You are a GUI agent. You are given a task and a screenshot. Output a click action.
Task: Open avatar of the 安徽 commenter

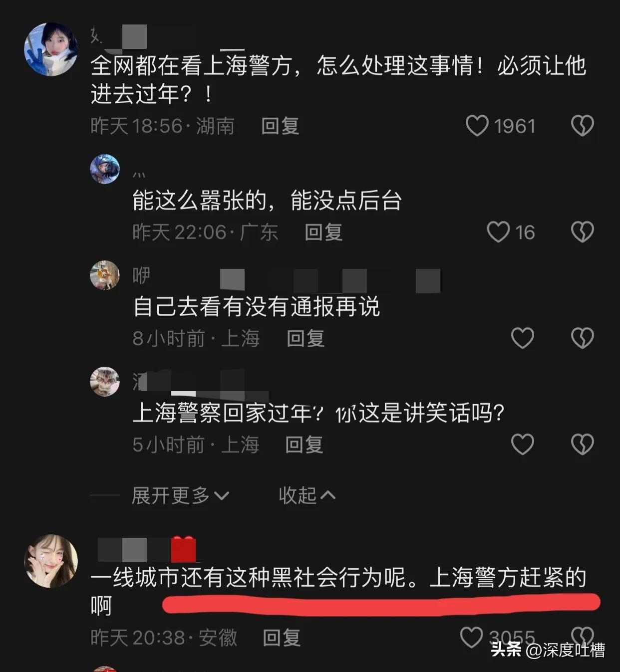coord(51,561)
